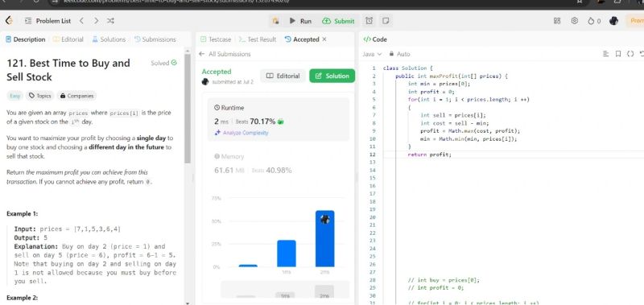Go to next problem arrow
Image resolution: width=644 pixels, height=305 pixels.
click(x=96, y=21)
